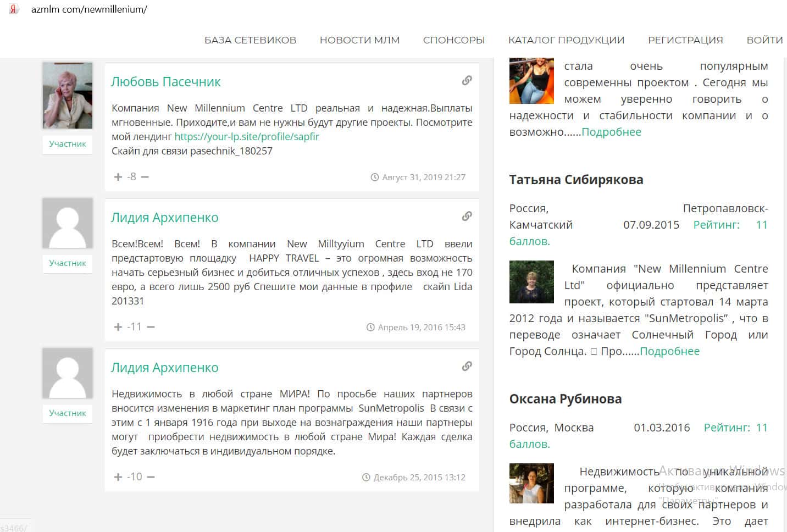Click the Татьяна Сибирякова heading

(576, 180)
